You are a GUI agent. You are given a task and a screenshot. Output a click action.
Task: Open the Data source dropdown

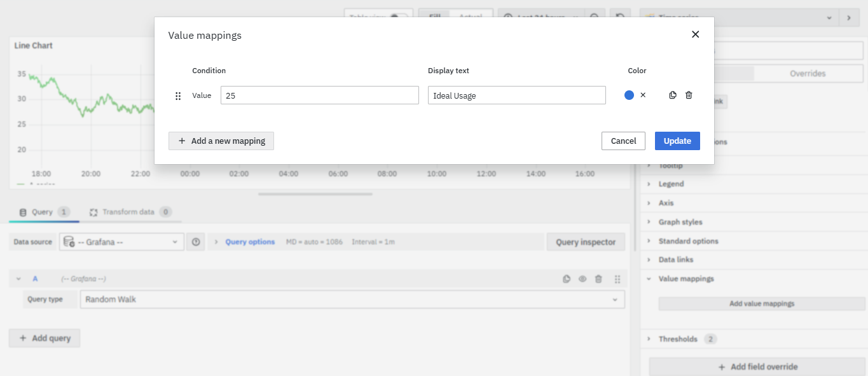click(121, 242)
